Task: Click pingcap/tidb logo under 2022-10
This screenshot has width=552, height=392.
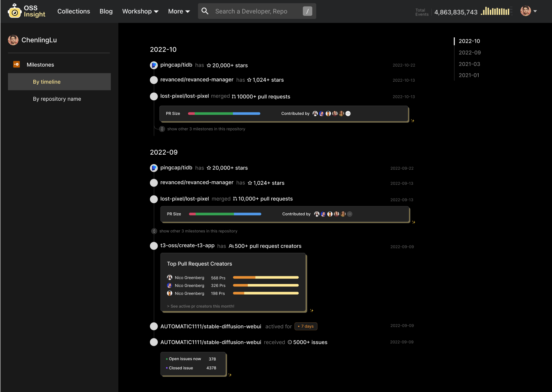Action: (154, 65)
